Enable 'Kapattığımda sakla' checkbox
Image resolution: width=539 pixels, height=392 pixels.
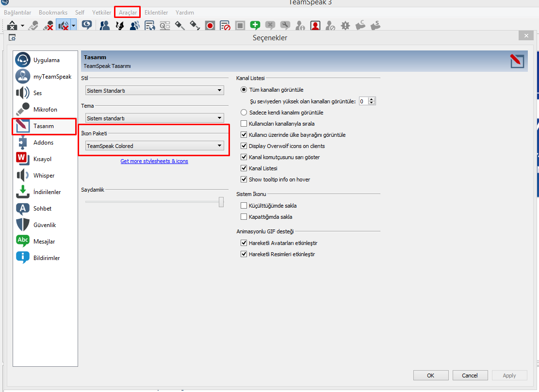click(244, 217)
